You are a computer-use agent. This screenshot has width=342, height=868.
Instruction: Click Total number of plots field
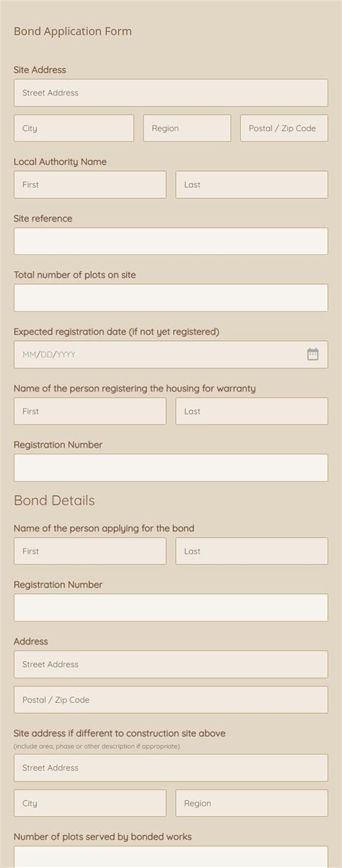point(170,298)
